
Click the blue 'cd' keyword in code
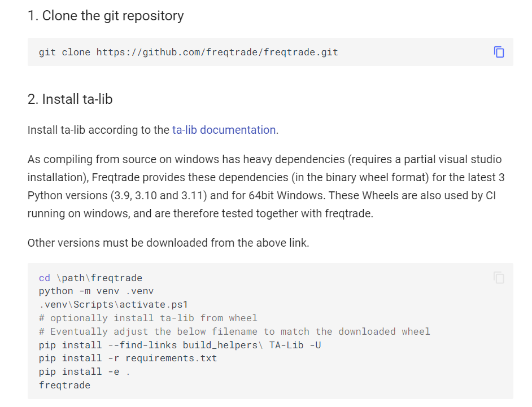[x=45, y=278]
